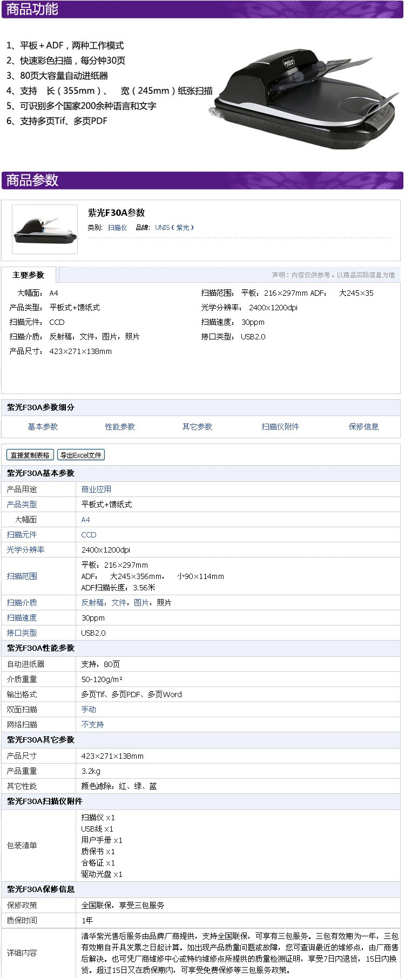Open the 反射稿 media link
This screenshot has width=405, height=980.
[x=92, y=603]
